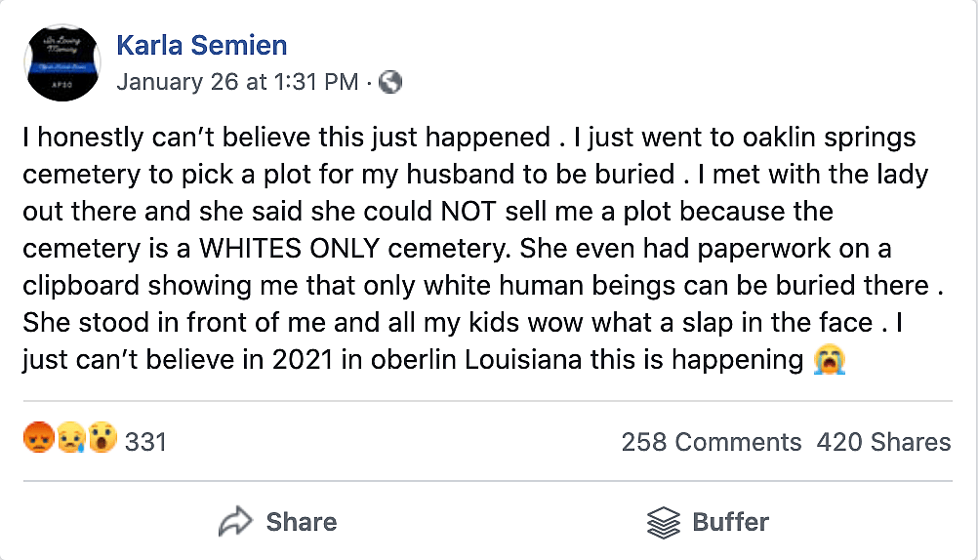Viewport: 978px width, 560px height.
Task: Click the Karla Semien name link
Action: point(201,44)
